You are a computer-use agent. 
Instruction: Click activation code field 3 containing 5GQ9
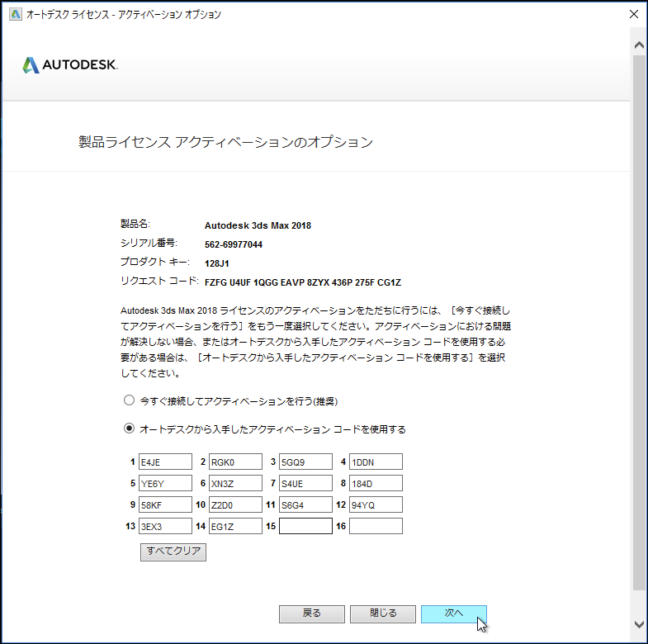pos(305,462)
